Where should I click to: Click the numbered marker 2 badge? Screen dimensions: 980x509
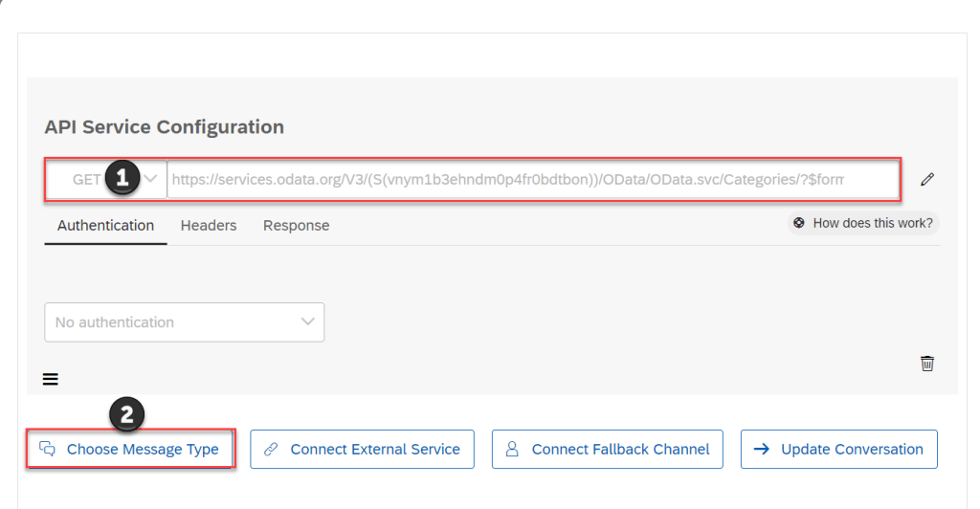(127, 414)
